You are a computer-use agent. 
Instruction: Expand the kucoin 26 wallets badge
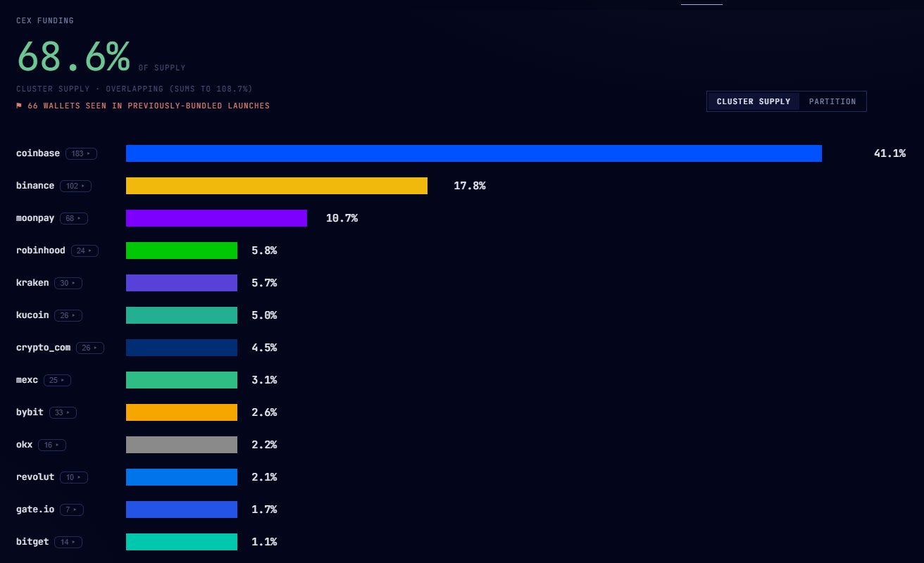pos(68,315)
